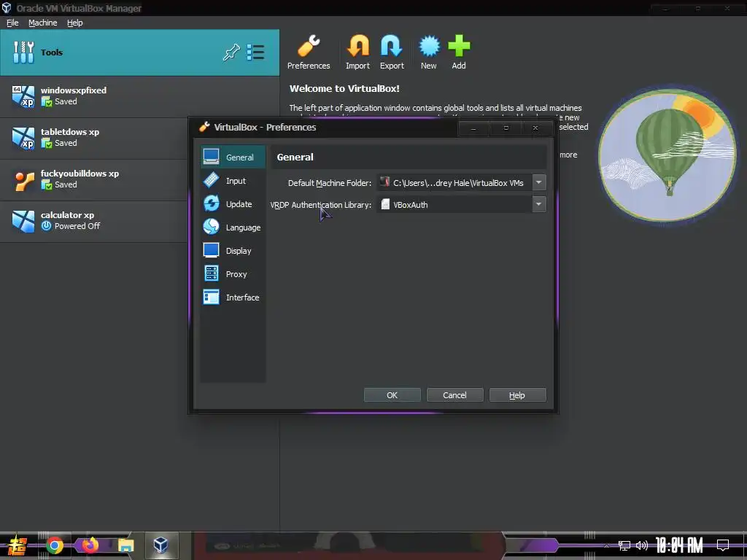Open the Help menu in menu bar
The height and width of the screenshot is (560, 747).
(x=75, y=23)
